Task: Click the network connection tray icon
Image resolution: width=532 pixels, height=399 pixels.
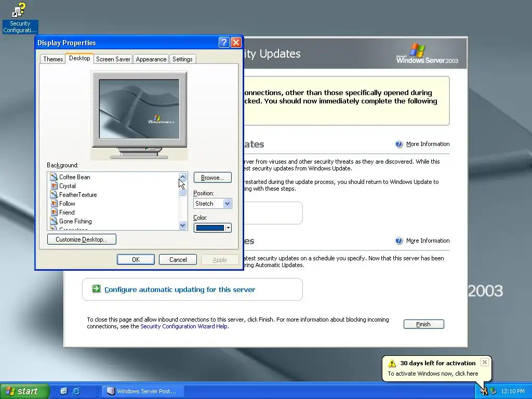Action: coord(493,391)
